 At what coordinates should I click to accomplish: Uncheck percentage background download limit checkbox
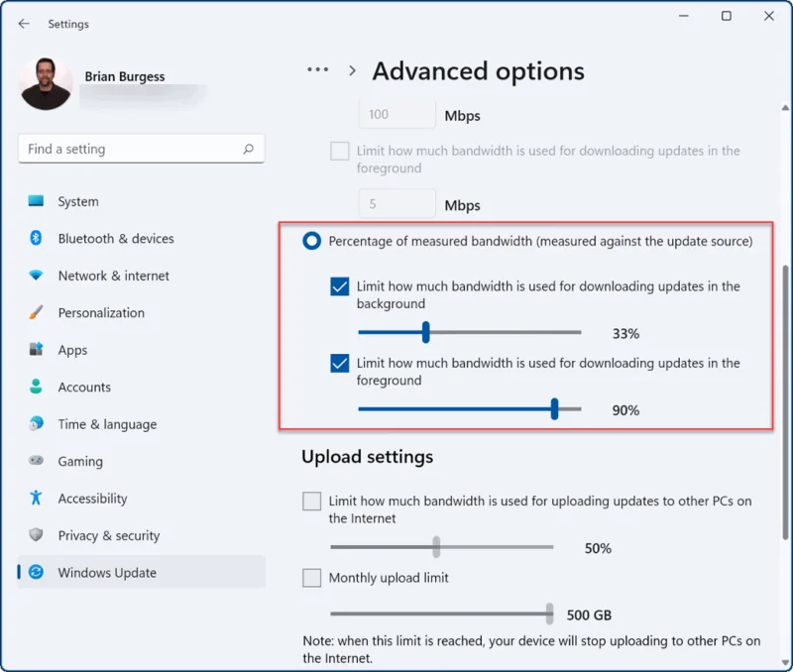click(x=339, y=286)
